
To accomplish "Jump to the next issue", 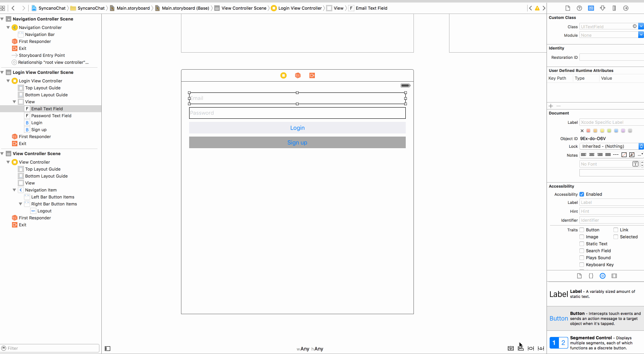I will tap(544, 8).
